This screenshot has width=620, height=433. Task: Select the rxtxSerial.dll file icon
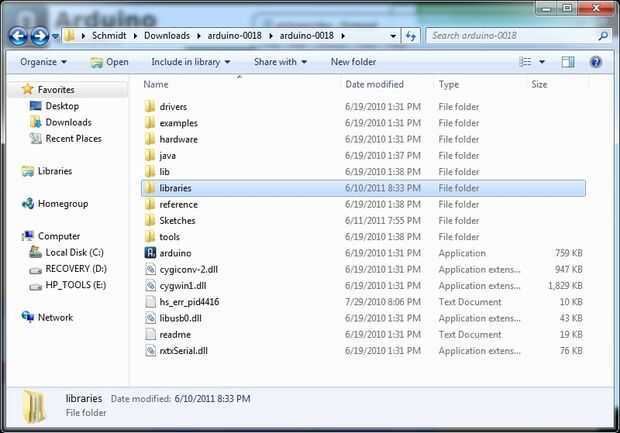(150, 350)
